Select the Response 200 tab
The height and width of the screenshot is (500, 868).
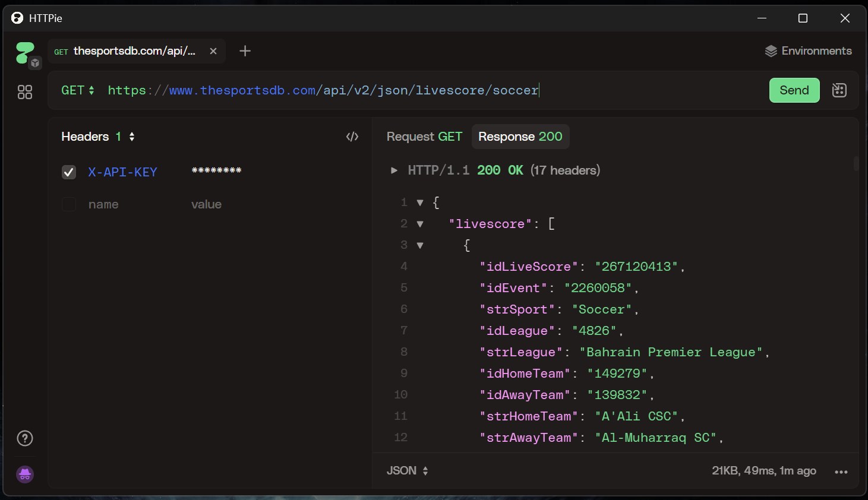click(520, 137)
